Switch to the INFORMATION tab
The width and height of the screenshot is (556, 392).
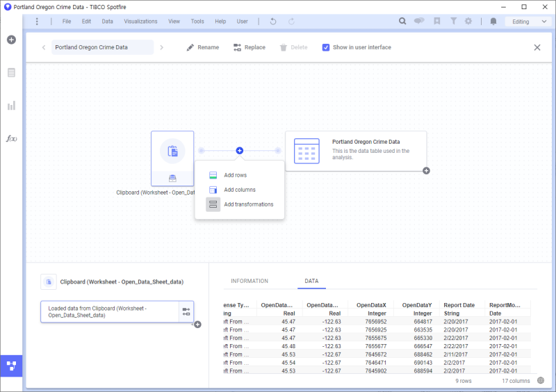tap(249, 281)
